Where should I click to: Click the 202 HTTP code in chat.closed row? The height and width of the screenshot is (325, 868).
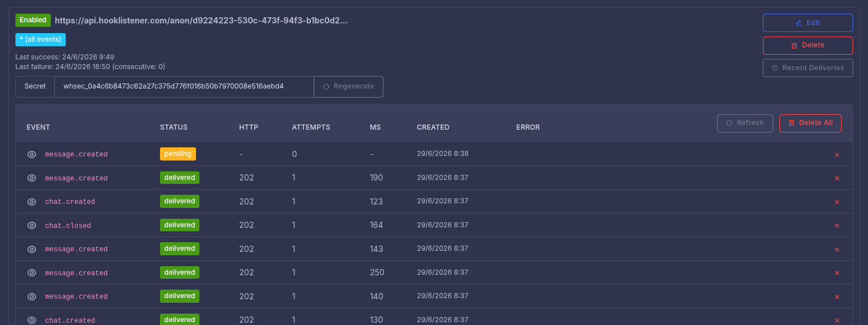tap(246, 226)
